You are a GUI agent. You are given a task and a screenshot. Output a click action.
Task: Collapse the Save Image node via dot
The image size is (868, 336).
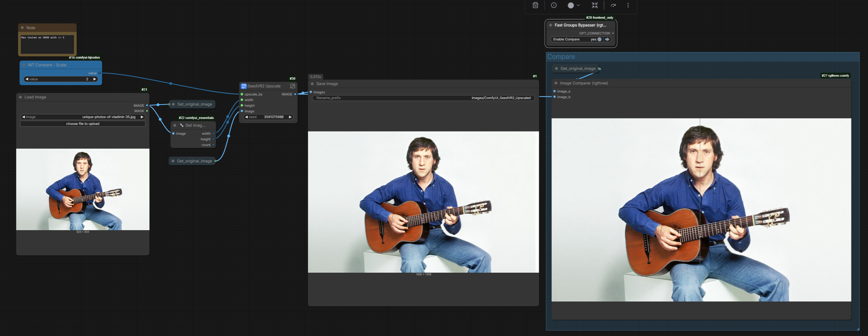[312, 84]
